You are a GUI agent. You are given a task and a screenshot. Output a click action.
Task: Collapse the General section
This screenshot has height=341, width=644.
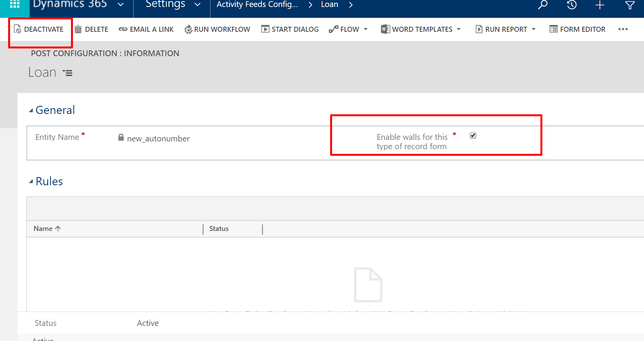(x=31, y=111)
